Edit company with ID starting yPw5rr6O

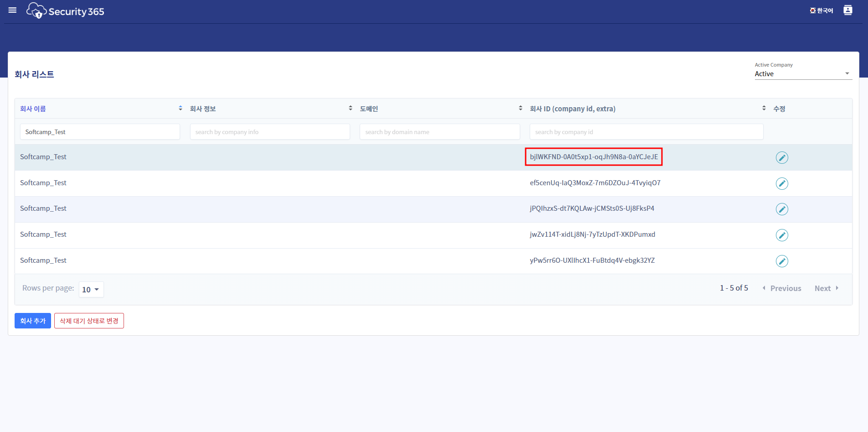[781, 261]
